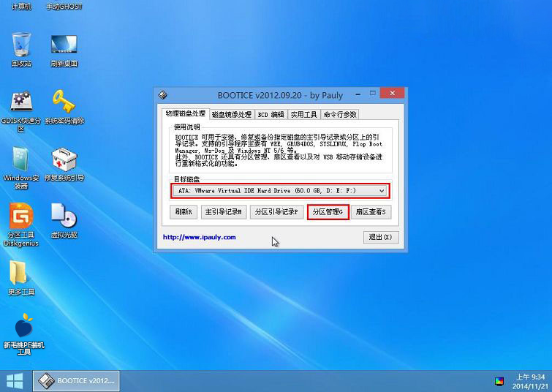Open the 虚拟光驱 disc icon
Screen dimensions: 552x392
click(64, 221)
